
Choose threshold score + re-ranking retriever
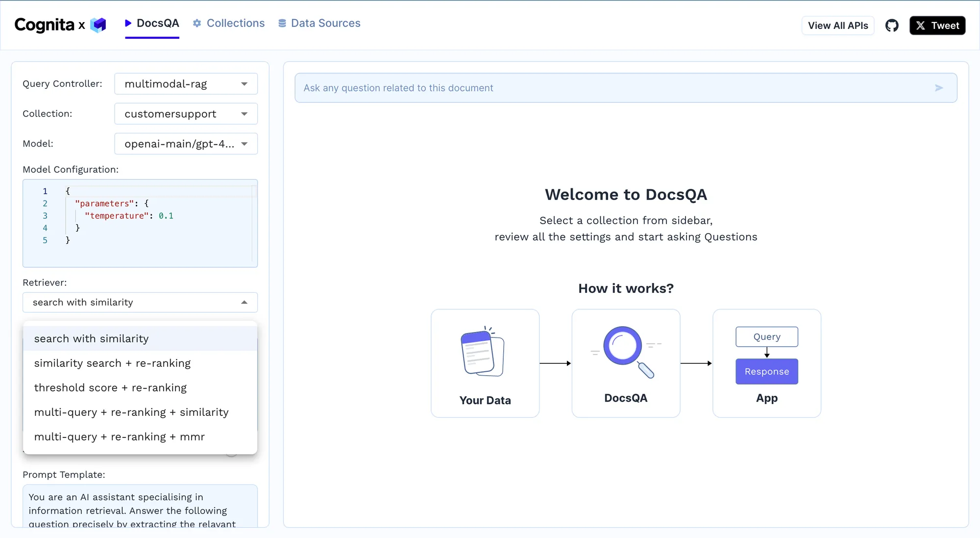(x=110, y=388)
